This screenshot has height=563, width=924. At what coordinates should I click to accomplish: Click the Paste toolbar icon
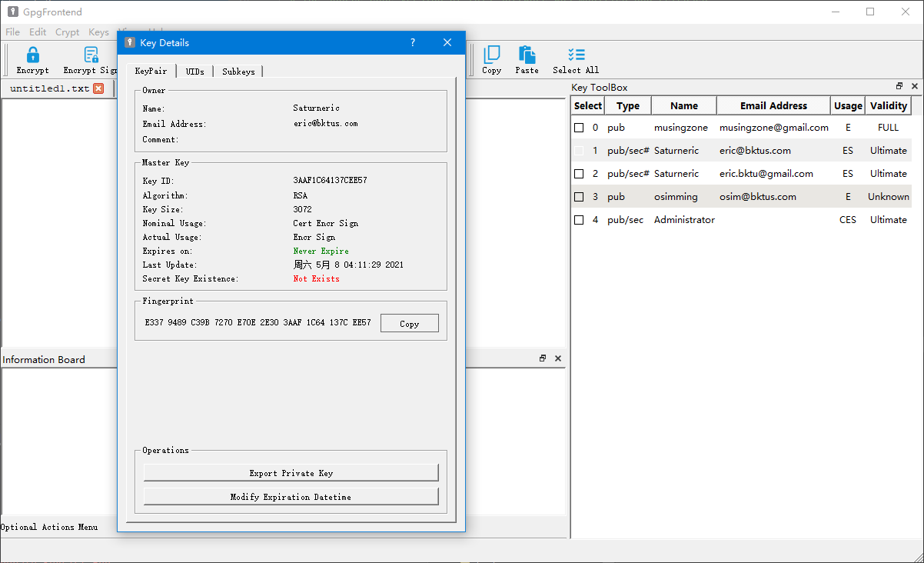click(527, 60)
